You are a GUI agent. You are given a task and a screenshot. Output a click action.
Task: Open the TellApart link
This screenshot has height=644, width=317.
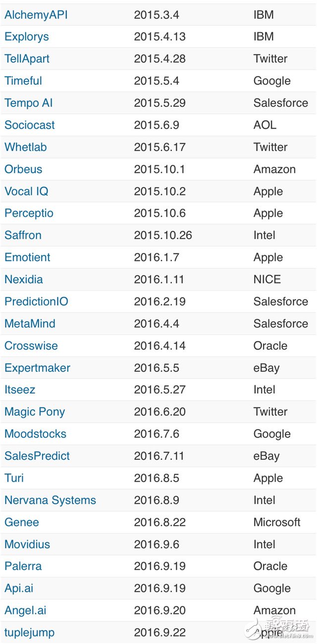pos(27,59)
